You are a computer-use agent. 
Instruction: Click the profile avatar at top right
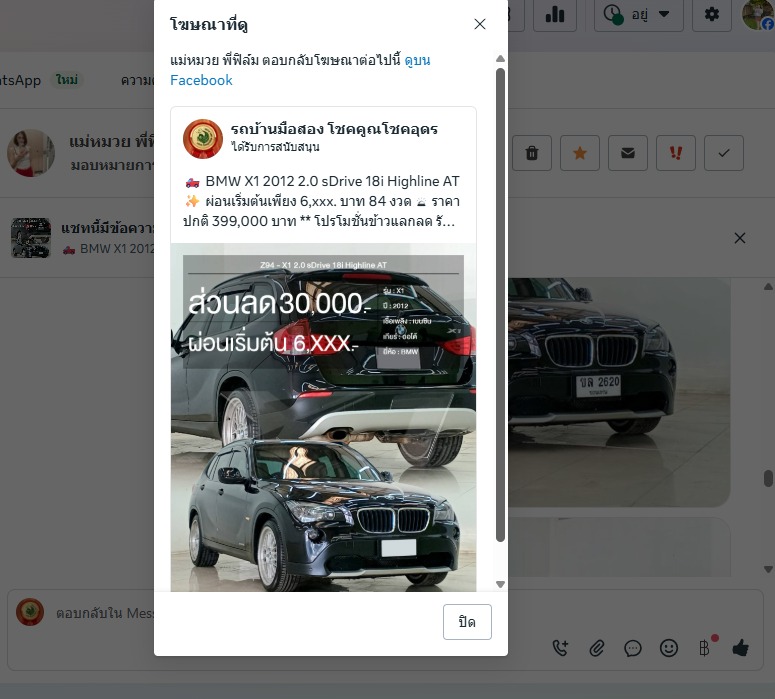click(758, 15)
